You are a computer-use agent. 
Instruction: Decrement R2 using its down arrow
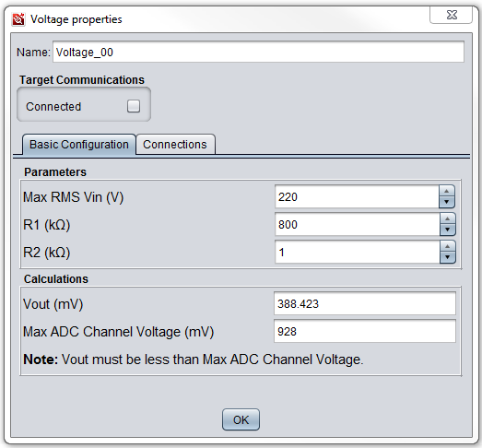(447, 257)
